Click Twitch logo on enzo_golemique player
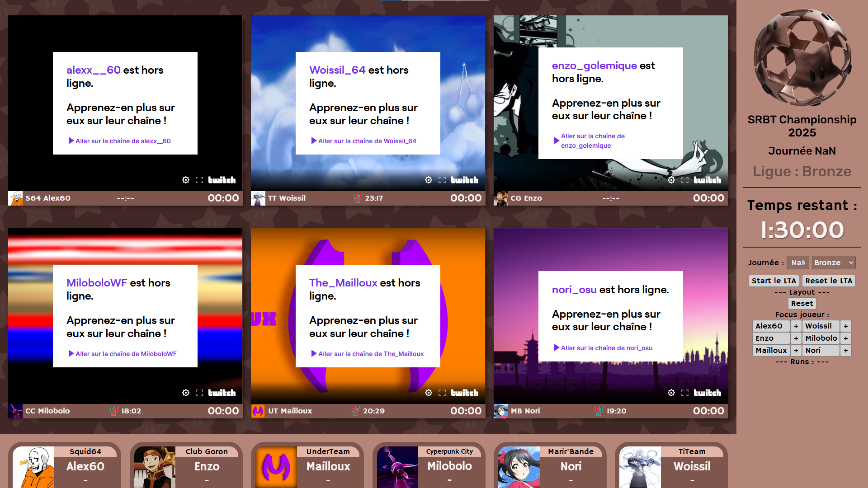 pyautogui.click(x=707, y=180)
